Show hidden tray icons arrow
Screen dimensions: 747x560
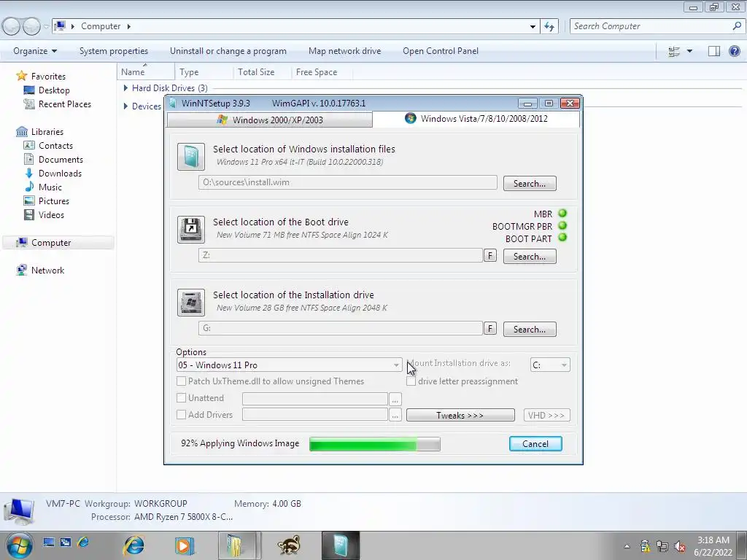(x=627, y=546)
